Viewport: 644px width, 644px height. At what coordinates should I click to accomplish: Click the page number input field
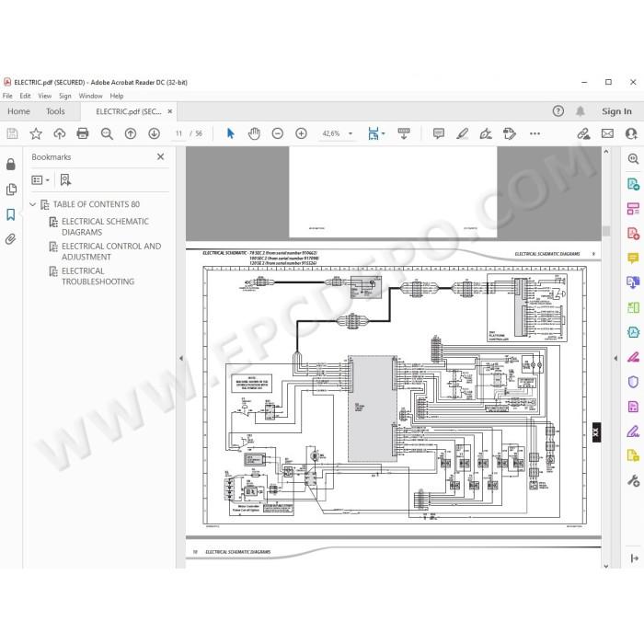point(178,133)
